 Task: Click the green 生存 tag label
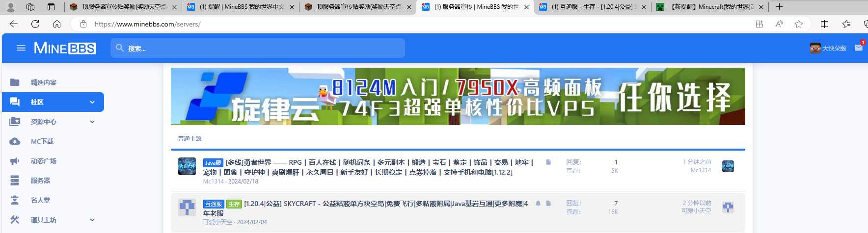pos(234,204)
